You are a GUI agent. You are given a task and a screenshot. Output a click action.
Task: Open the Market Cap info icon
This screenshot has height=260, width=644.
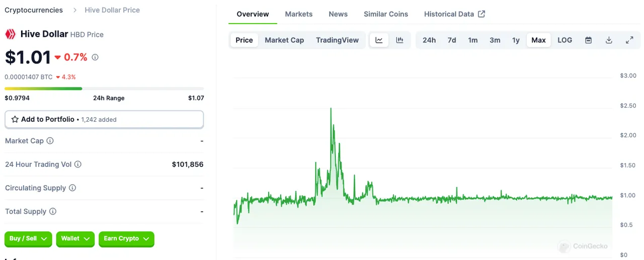tap(50, 141)
